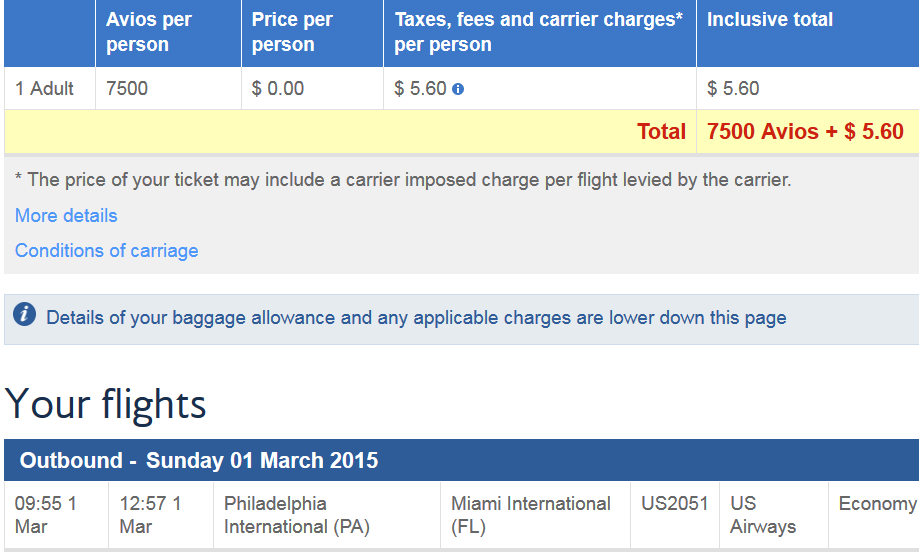Viewport: 919px width, 552px height.
Task: Click the 12:57 1 Mar arrival time
Action: pos(151,515)
